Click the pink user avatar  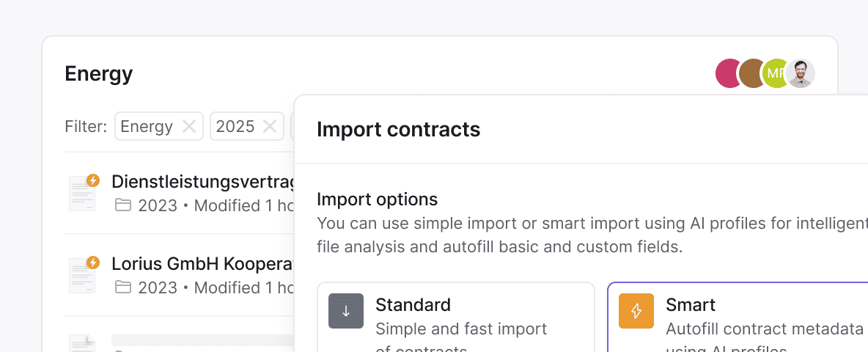pyautogui.click(x=728, y=73)
